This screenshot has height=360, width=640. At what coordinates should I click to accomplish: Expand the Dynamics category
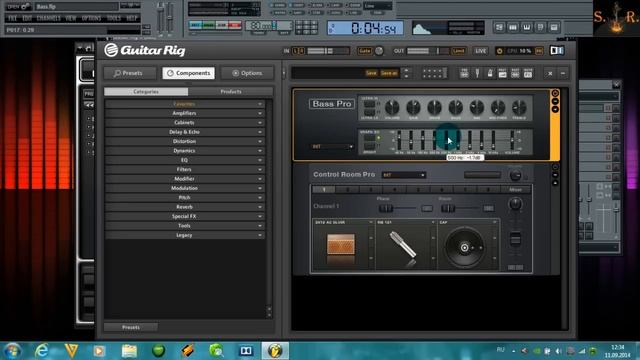click(x=184, y=151)
